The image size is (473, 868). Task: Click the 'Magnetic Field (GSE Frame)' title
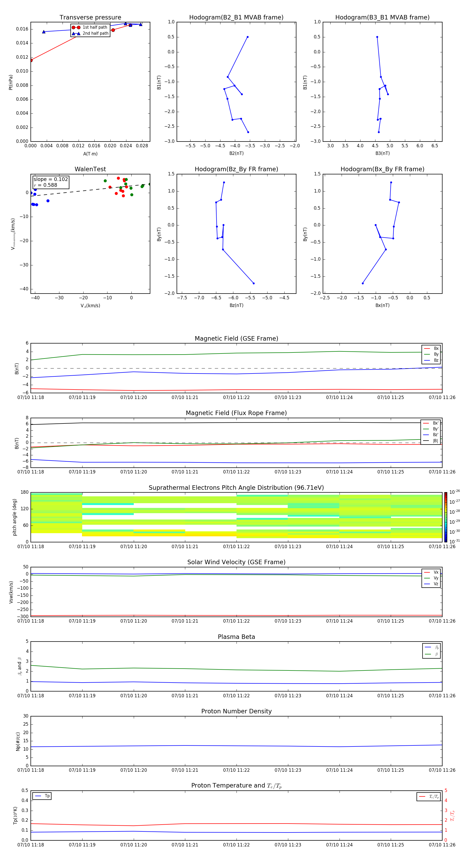point(236,339)
